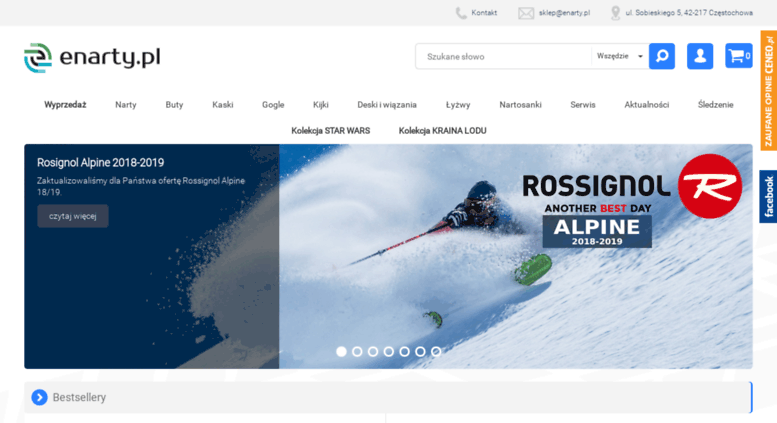Click the Rosignol Alpine 2018-2019 heading
This screenshot has width=777, height=423.
(100, 162)
